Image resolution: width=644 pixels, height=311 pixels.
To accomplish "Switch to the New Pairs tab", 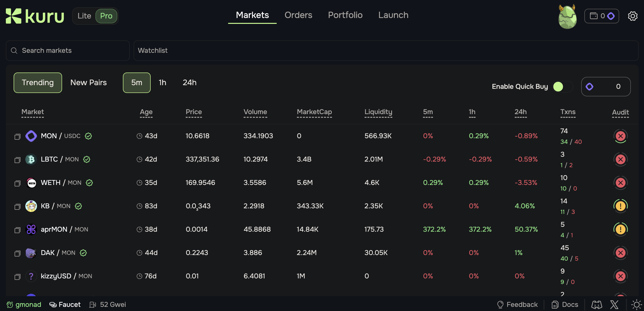I will click(89, 82).
